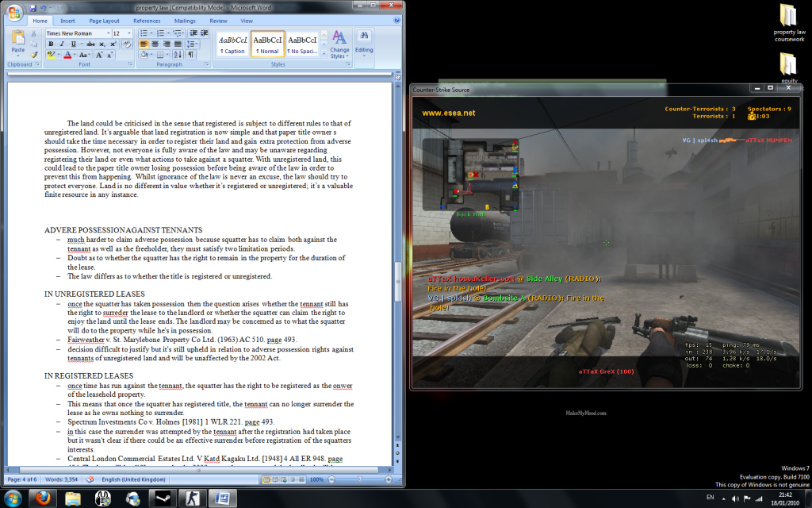Save the document via Quick Access toolbar
This screenshot has height=508, width=812.
coord(33,8)
